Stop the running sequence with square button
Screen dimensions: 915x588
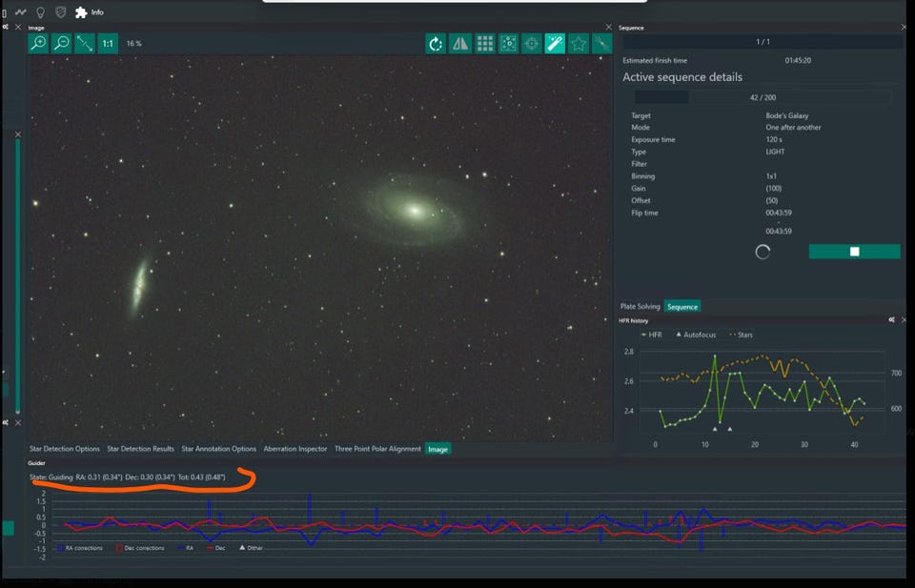click(854, 252)
